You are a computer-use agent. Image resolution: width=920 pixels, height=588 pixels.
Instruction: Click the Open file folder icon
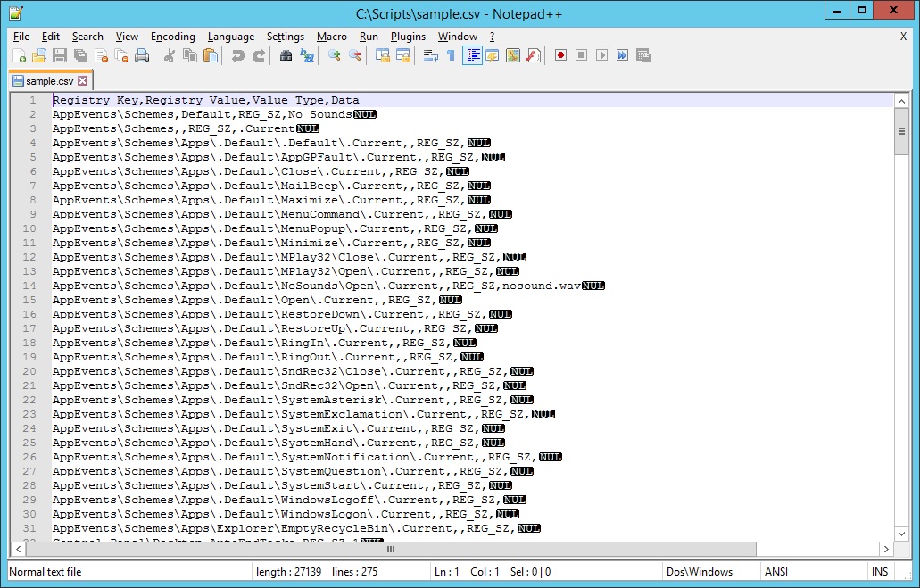coord(39,55)
